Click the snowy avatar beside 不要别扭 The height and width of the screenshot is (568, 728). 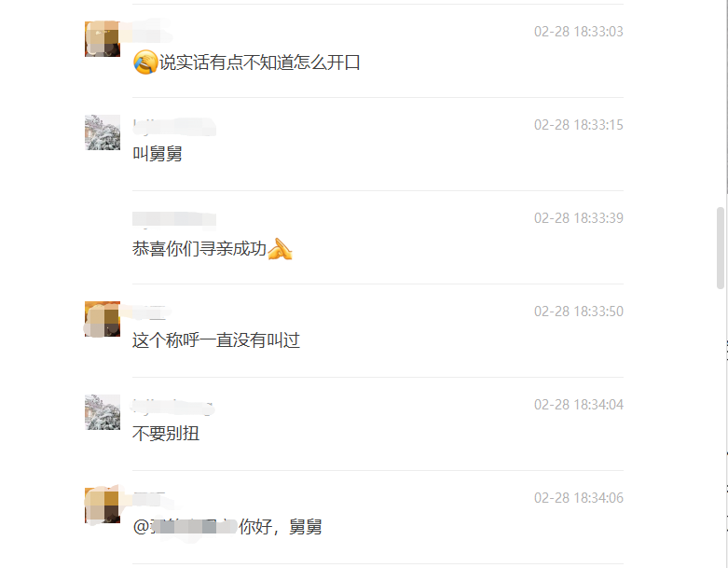103,412
